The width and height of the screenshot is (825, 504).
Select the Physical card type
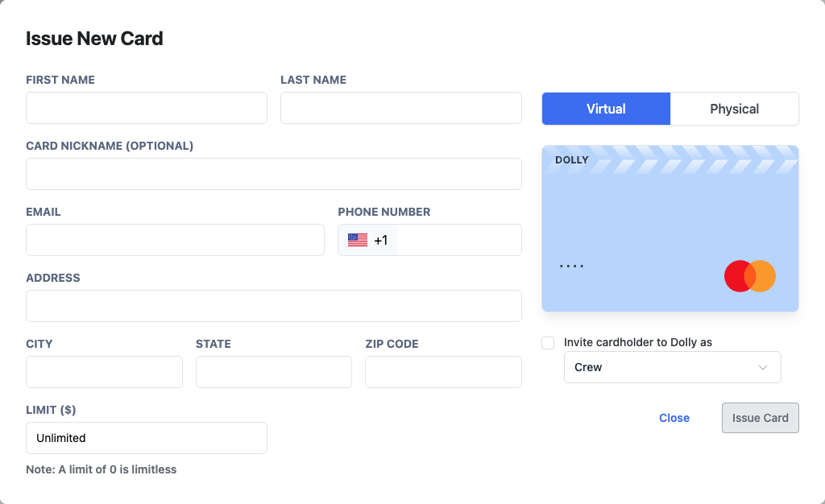[x=734, y=109]
